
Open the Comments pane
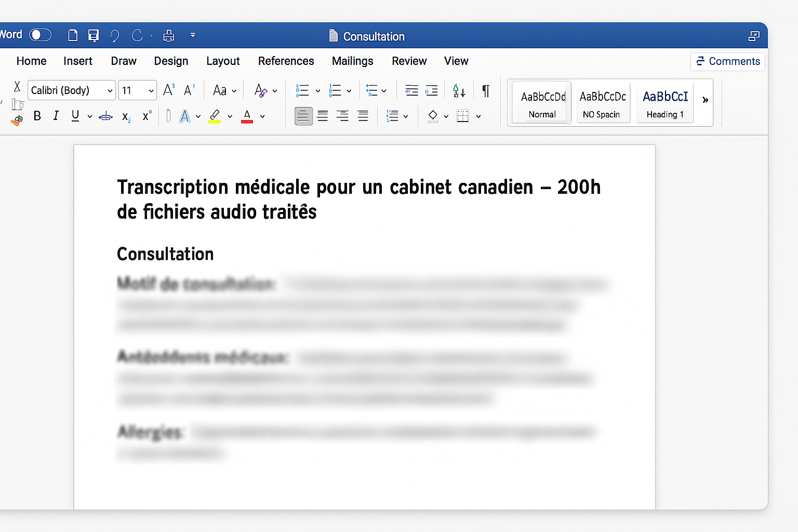tap(728, 61)
